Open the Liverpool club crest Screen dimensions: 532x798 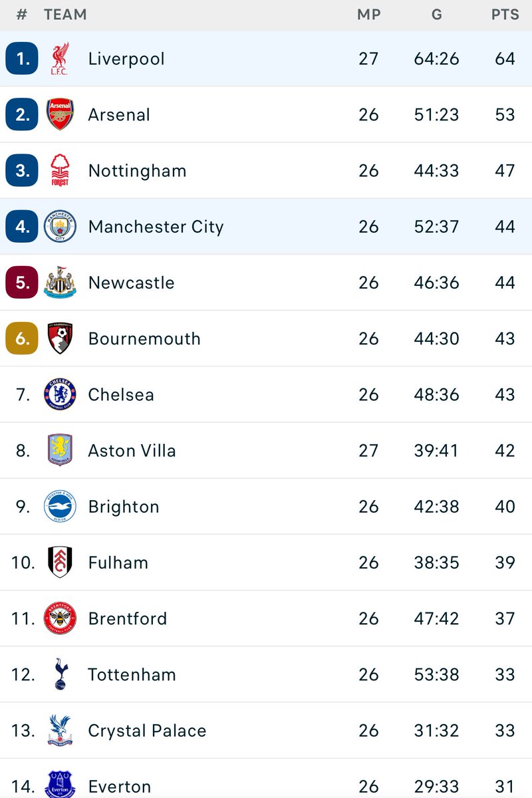(60, 59)
